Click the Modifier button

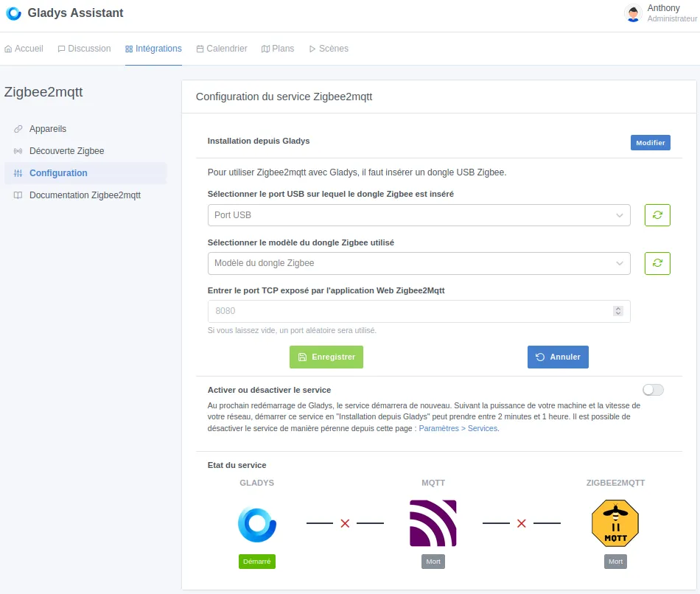coord(650,143)
